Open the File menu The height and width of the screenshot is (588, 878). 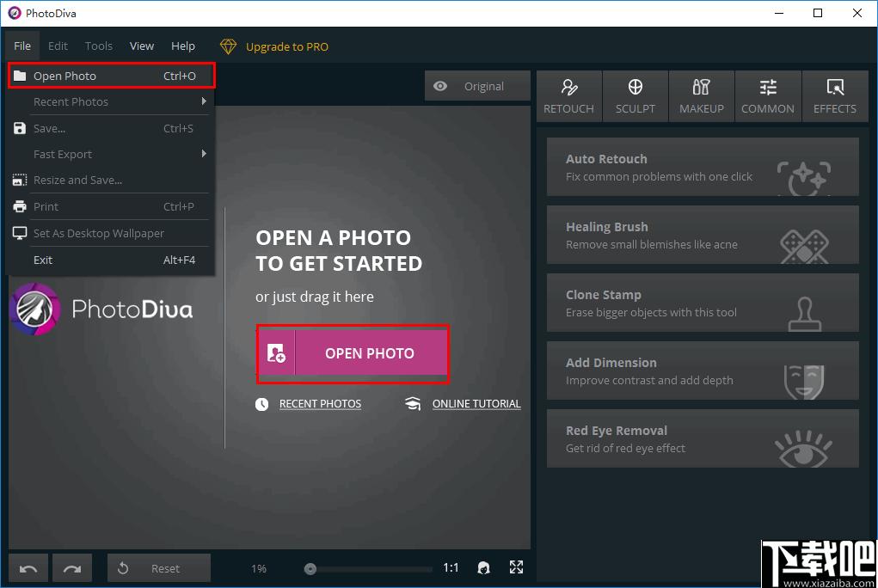point(22,46)
